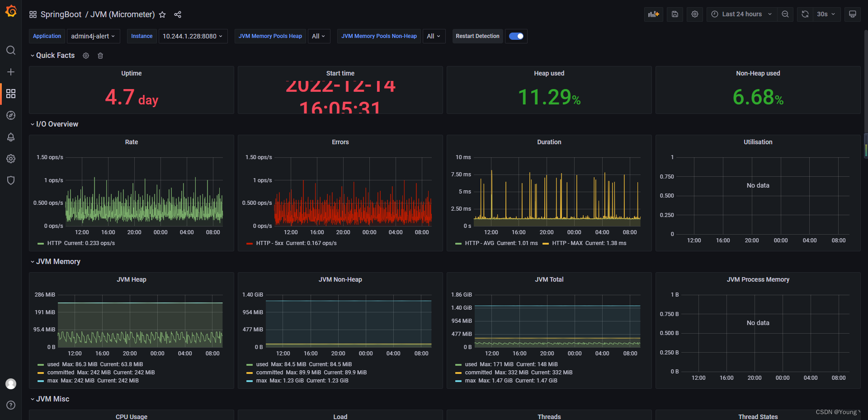This screenshot has height=420, width=868.
Task: Open the Non-Heap used panel title
Action: pyautogui.click(x=758, y=73)
